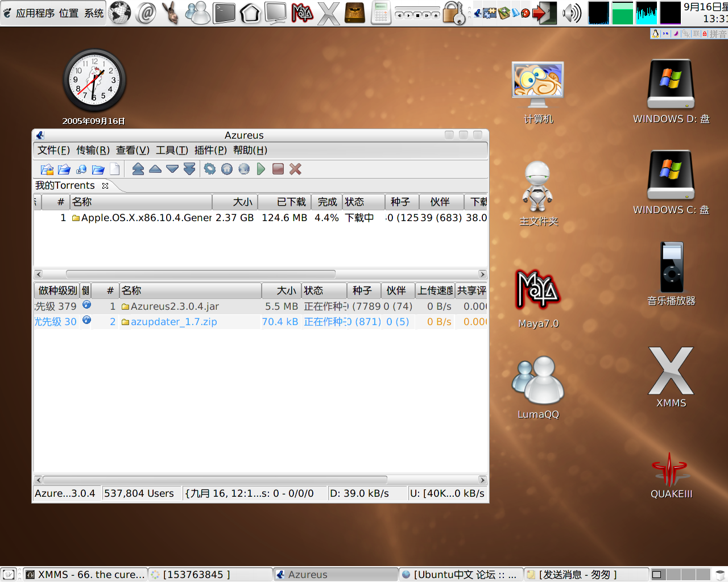This screenshot has width=728, height=582.
Task: Open the 工具(T) menu in Azureus
Action: click(x=172, y=150)
